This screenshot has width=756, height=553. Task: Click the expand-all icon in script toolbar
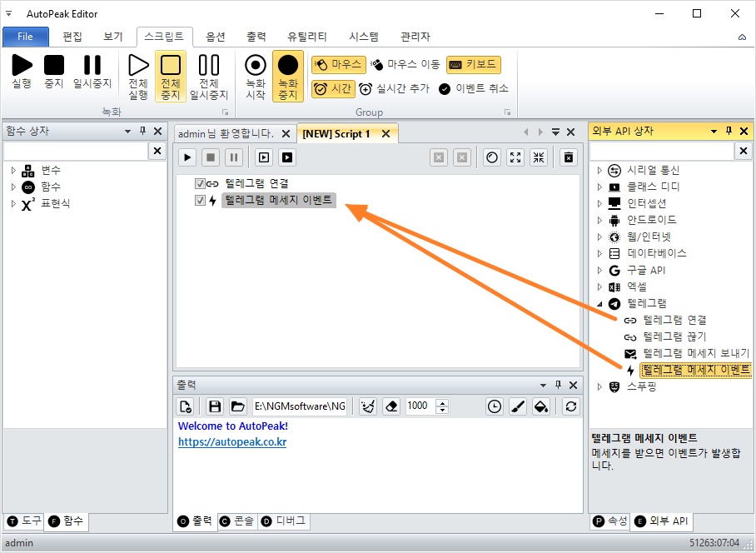coord(515,157)
